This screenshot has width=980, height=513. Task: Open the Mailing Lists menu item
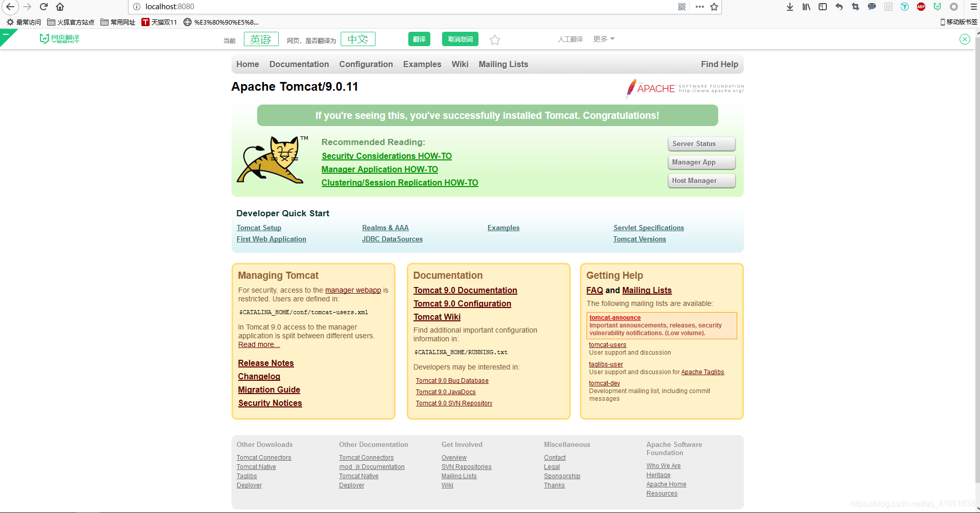coord(503,64)
